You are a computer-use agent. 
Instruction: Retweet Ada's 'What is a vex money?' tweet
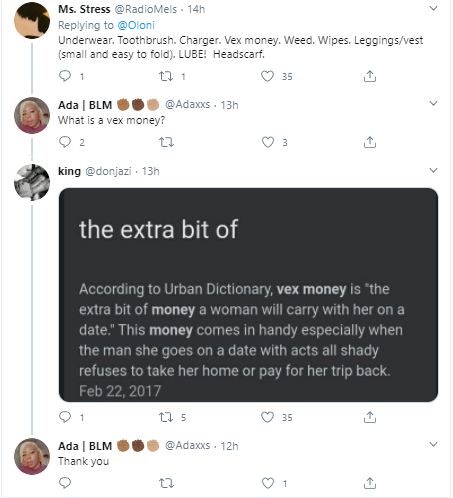click(166, 142)
